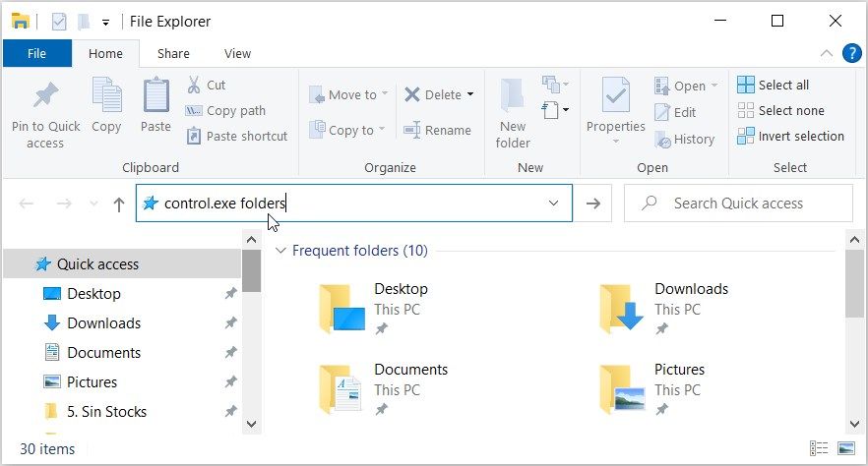Switch to the View tab
Screen dimensions: 868x466
click(237, 54)
